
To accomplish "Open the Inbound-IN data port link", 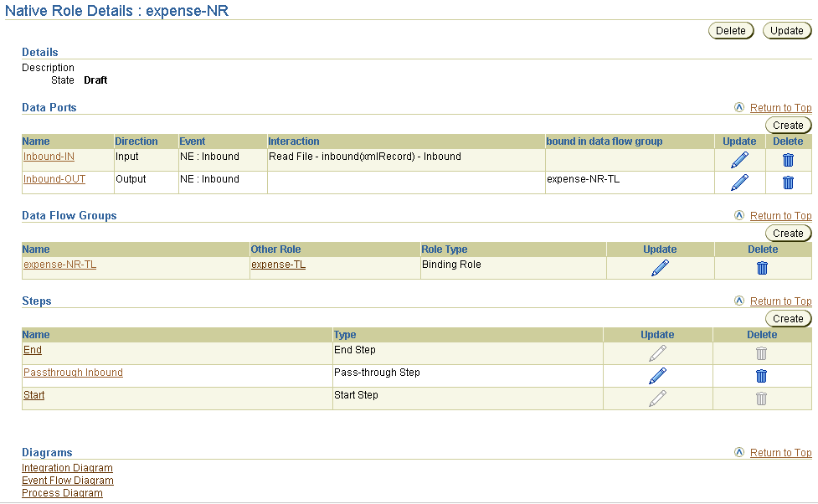I will click(x=49, y=157).
